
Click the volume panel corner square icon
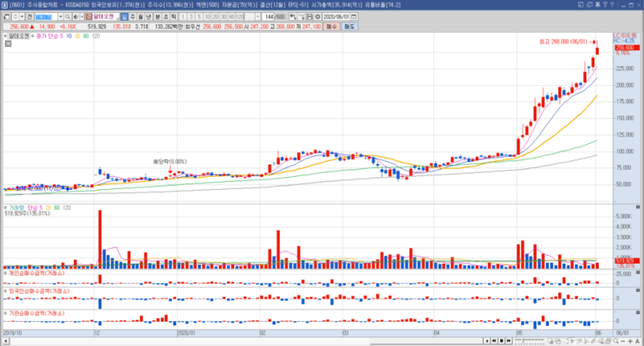pos(638,207)
